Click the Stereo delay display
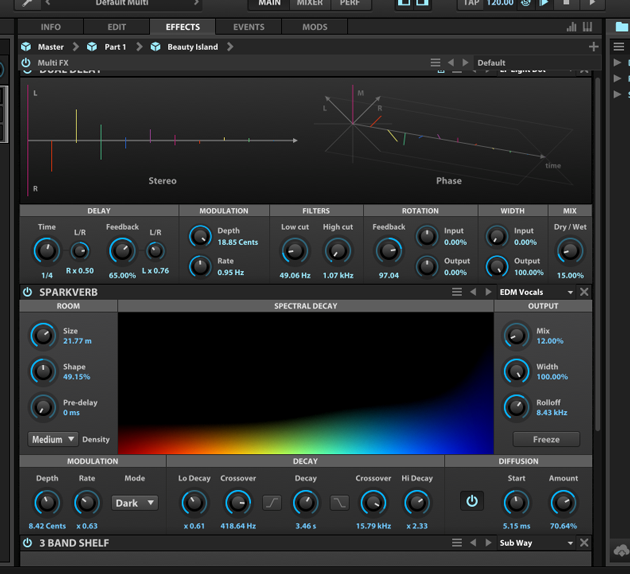Image resolution: width=630 pixels, height=574 pixels. (162, 141)
